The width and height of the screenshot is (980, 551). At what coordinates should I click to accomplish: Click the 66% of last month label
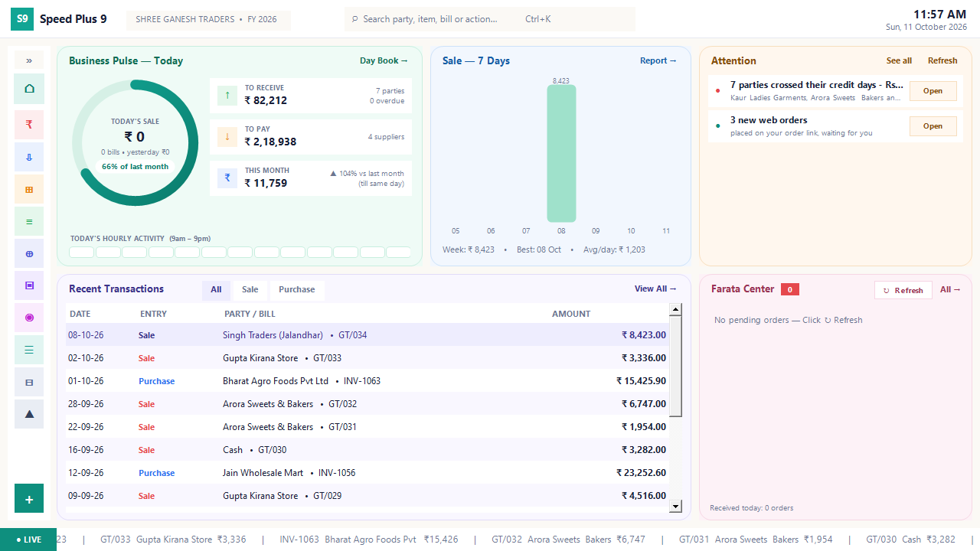pos(135,167)
